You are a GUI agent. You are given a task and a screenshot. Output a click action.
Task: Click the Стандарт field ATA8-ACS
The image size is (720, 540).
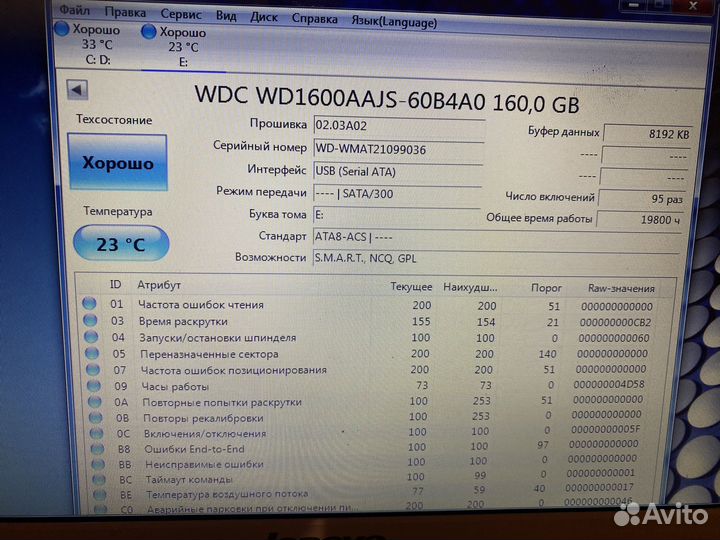496,238
